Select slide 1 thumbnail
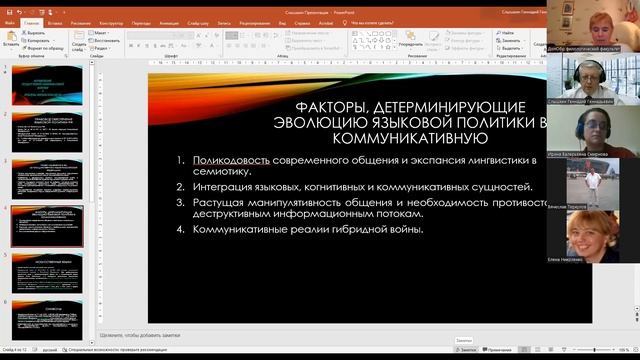640x360 pixels. (47, 85)
